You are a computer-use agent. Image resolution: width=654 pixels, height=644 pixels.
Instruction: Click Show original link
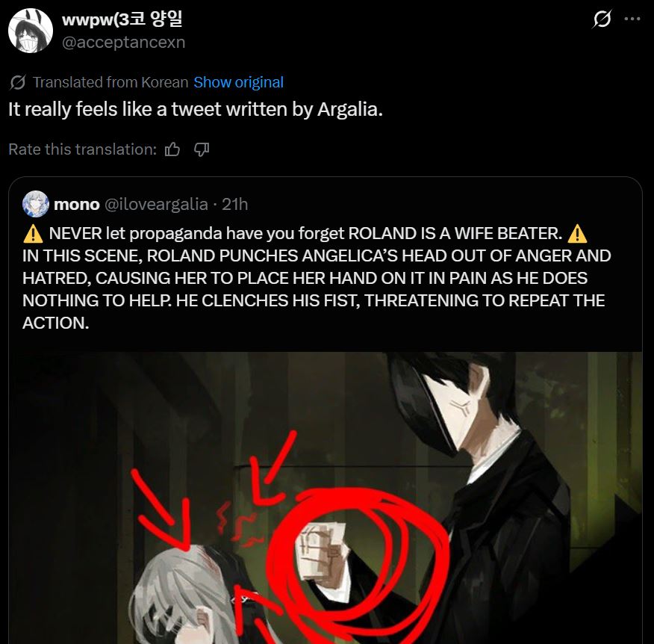239,82
